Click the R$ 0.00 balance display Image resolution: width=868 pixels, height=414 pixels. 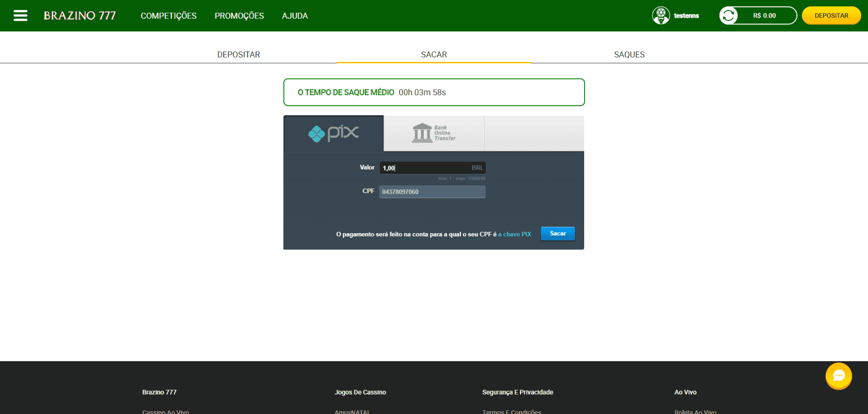tap(764, 16)
